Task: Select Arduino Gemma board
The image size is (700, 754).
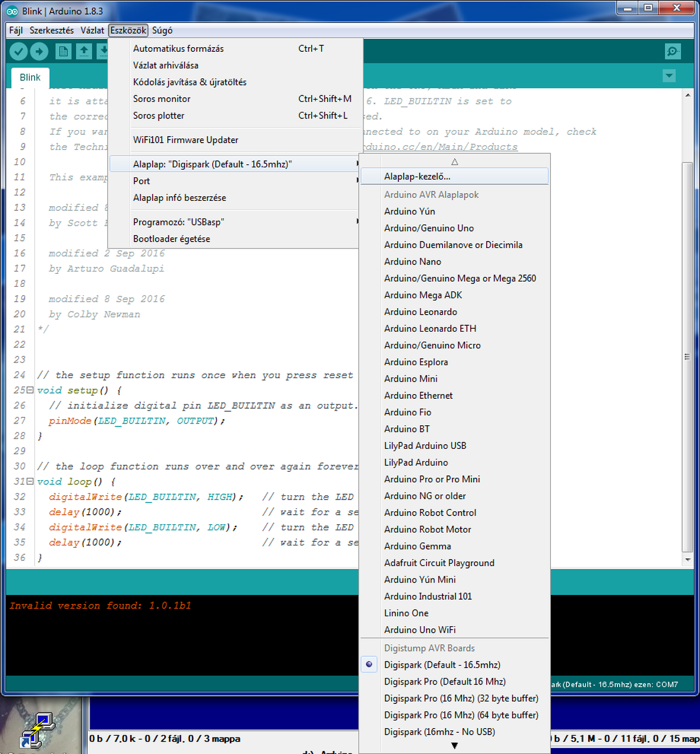Action: tap(454, 546)
